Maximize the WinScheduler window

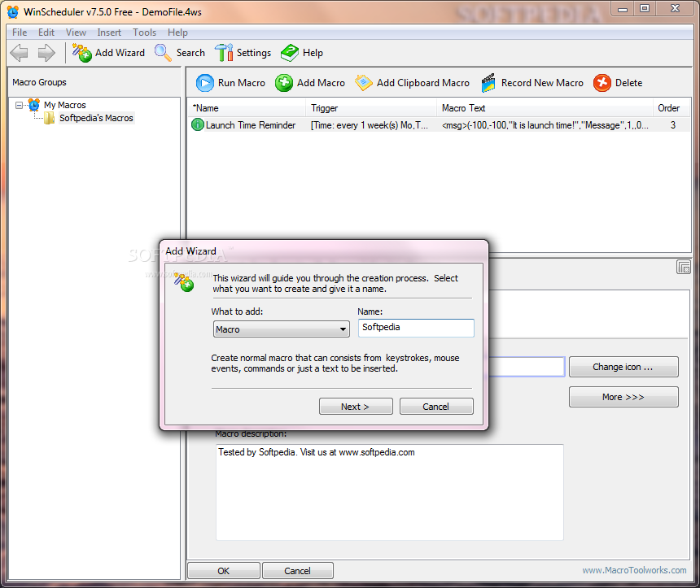pyautogui.click(x=645, y=9)
